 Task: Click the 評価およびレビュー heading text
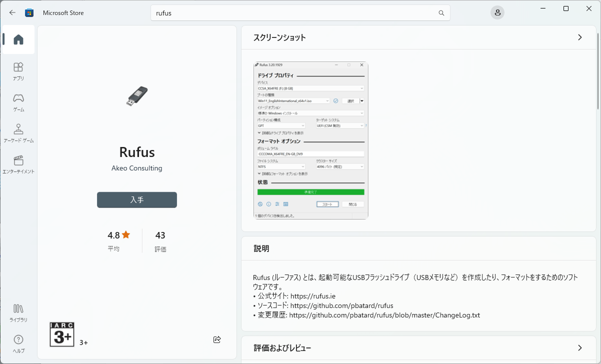(x=282, y=347)
